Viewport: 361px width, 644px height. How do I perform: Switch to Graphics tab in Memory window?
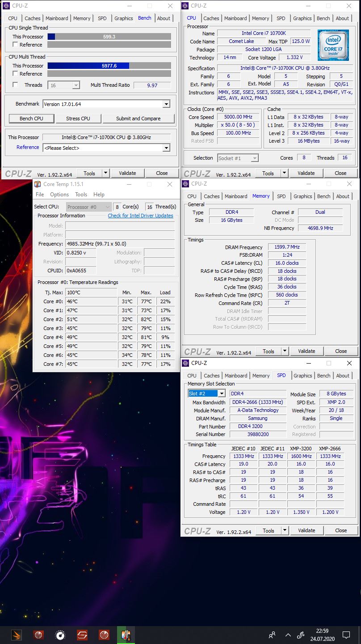click(x=303, y=196)
